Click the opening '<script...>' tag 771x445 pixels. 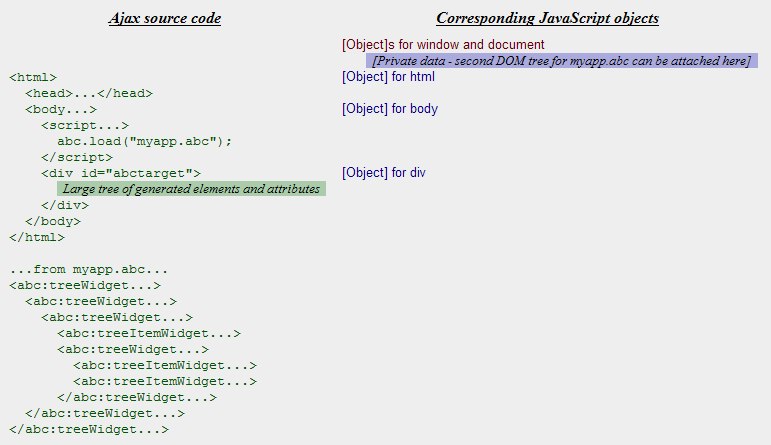coord(85,125)
